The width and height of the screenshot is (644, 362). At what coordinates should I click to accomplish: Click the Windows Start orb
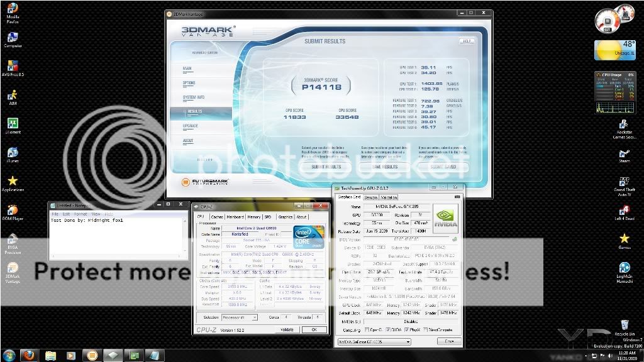coord(10,355)
